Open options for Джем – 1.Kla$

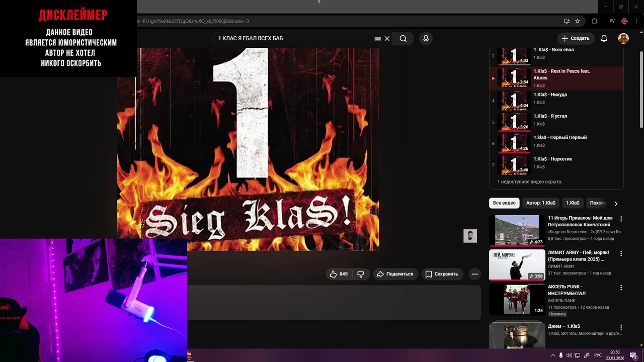pos(621,327)
